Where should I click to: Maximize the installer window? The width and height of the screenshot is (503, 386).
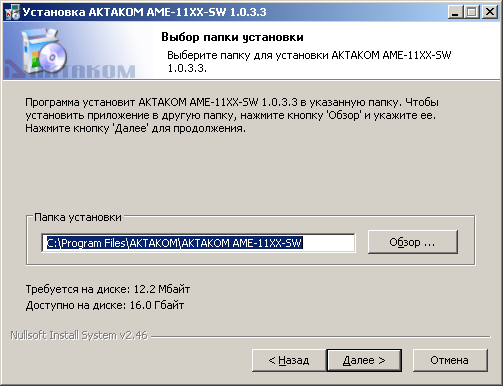pyautogui.click(x=472, y=12)
